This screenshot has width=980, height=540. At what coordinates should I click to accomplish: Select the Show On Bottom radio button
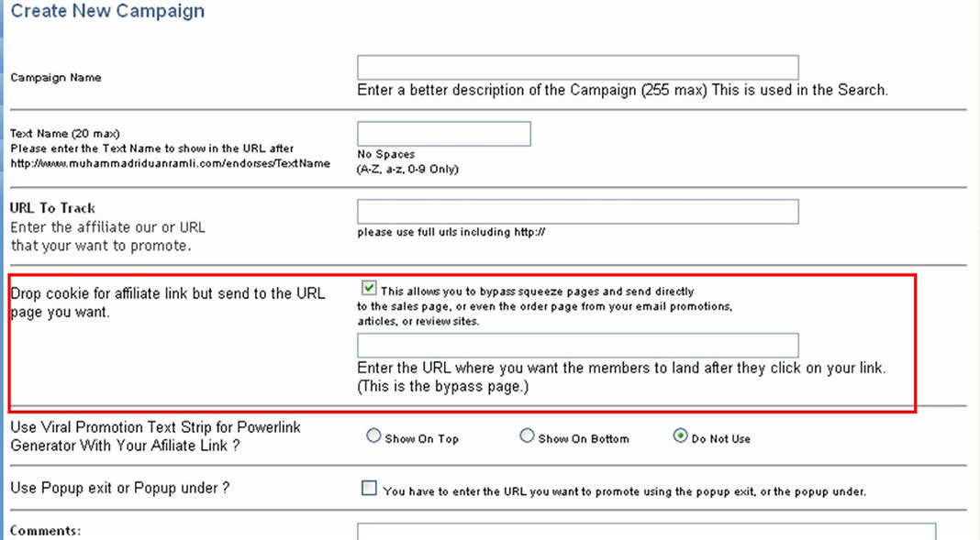tap(527, 435)
